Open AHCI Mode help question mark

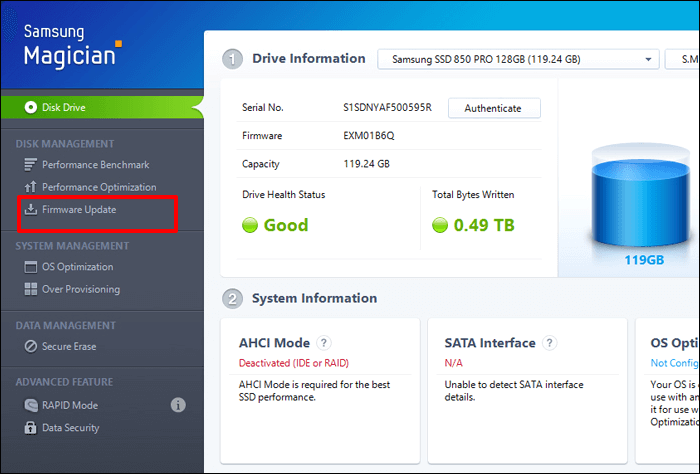[x=324, y=343]
